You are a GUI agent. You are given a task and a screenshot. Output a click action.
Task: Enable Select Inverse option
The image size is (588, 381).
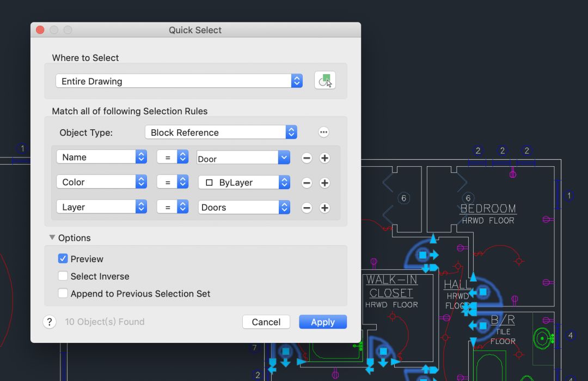click(63, 276)
